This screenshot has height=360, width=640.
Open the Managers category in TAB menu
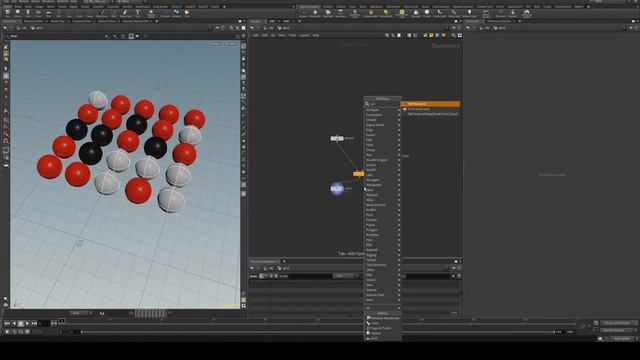click(x=382, y=180)
